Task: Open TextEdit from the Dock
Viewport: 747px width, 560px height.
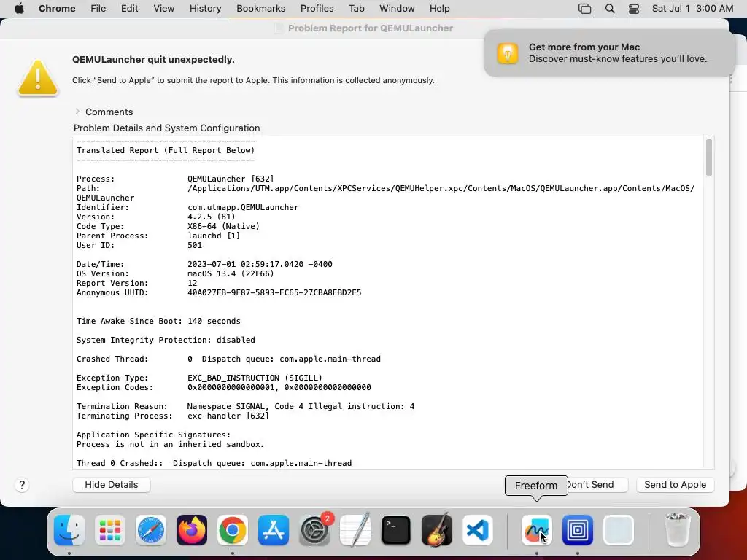Action: click(355, 530)
